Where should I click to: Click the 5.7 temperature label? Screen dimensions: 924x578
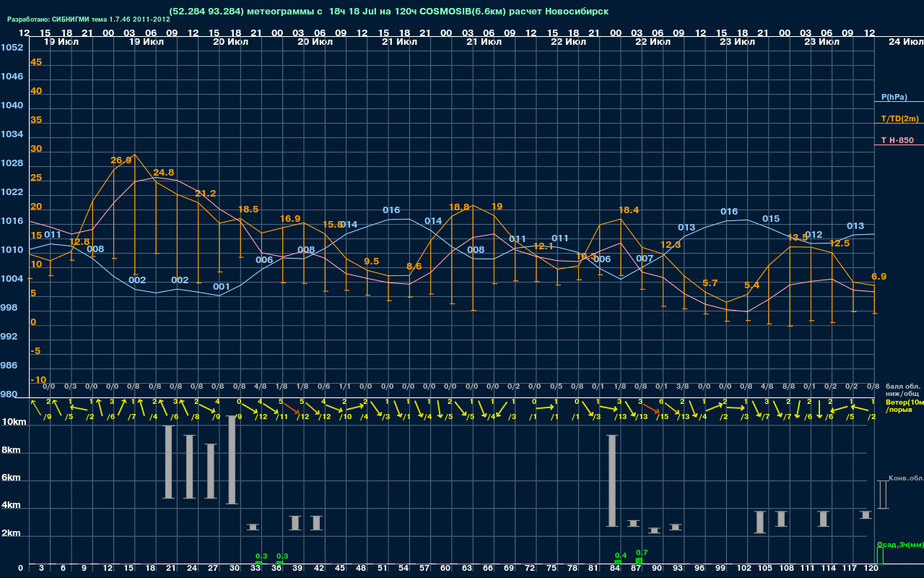[x=710, y=283]
